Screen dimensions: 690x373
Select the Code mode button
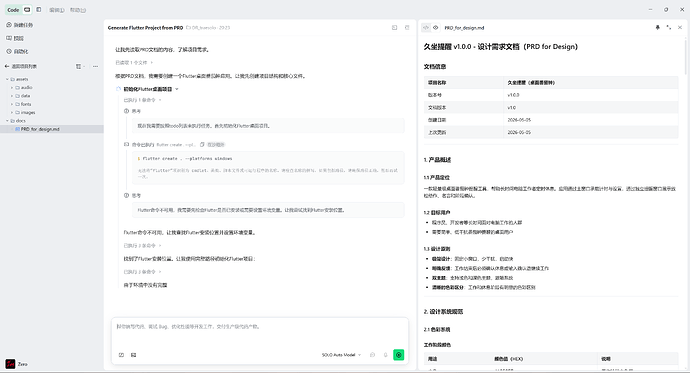pos(13,10)
